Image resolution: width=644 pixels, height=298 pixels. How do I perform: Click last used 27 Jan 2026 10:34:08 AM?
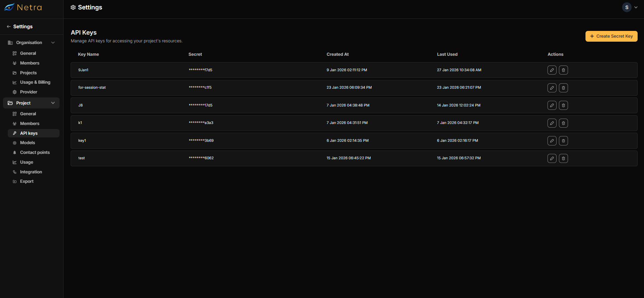(x=459, y=70)
